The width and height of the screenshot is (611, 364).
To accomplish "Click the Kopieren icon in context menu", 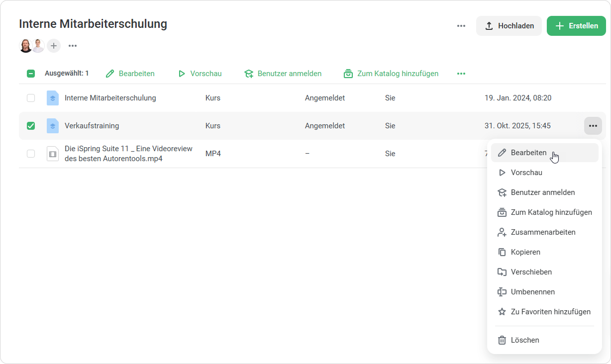I will (502, 252).
